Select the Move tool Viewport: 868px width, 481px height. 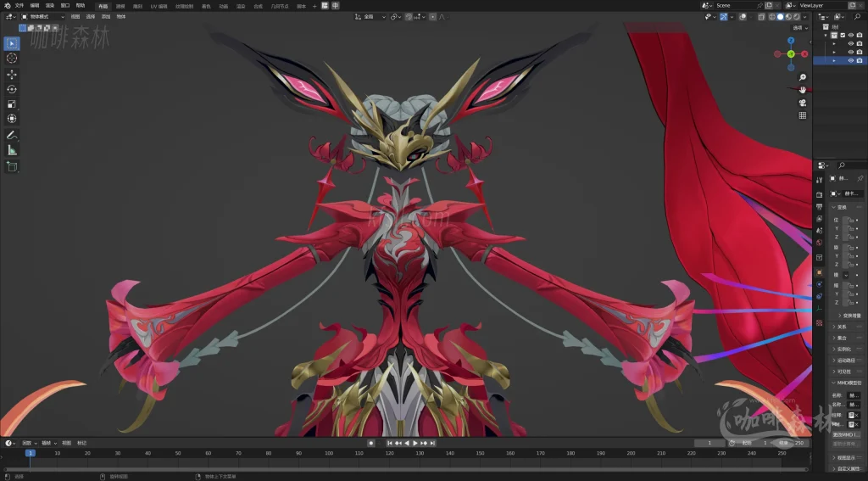pos(12,75)
